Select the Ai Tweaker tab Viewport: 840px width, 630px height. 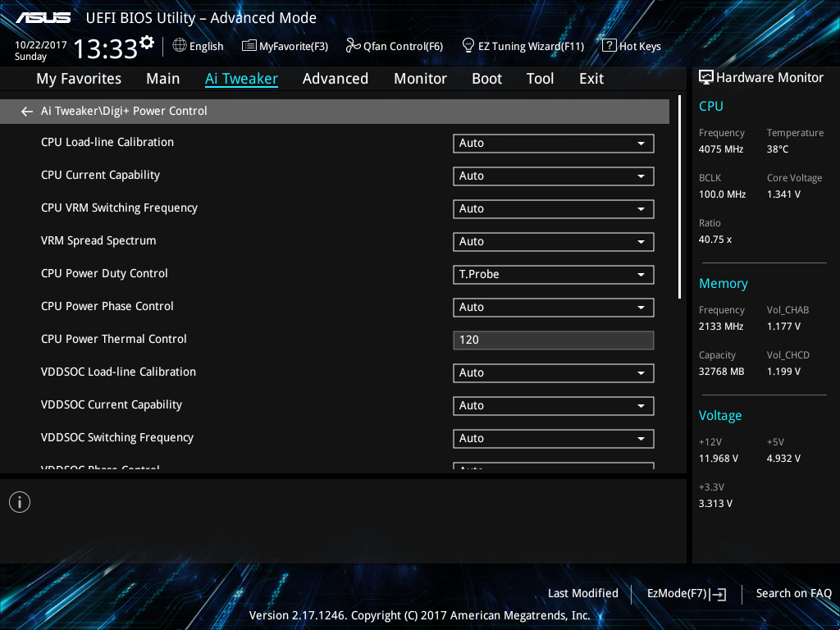click(x=241, y=79)
